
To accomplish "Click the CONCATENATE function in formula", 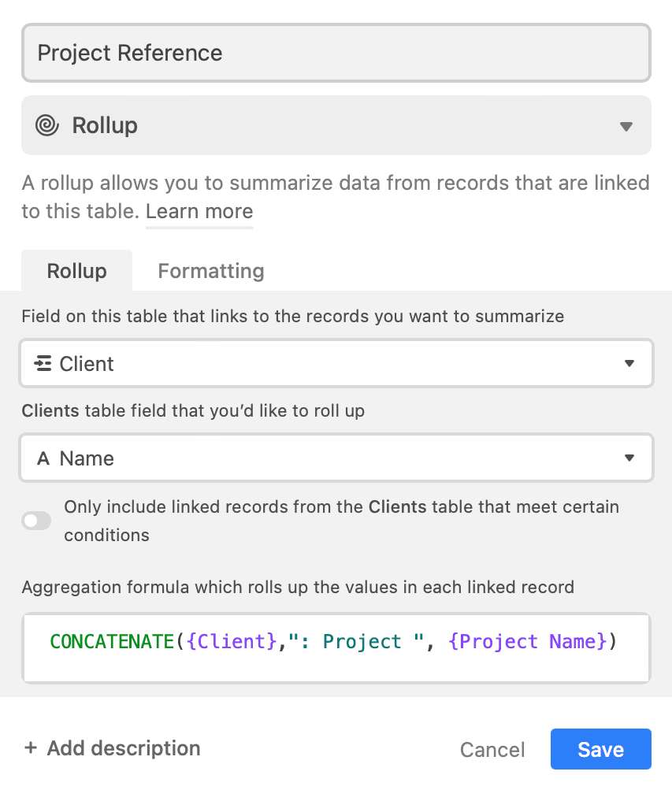I will 112,641.
